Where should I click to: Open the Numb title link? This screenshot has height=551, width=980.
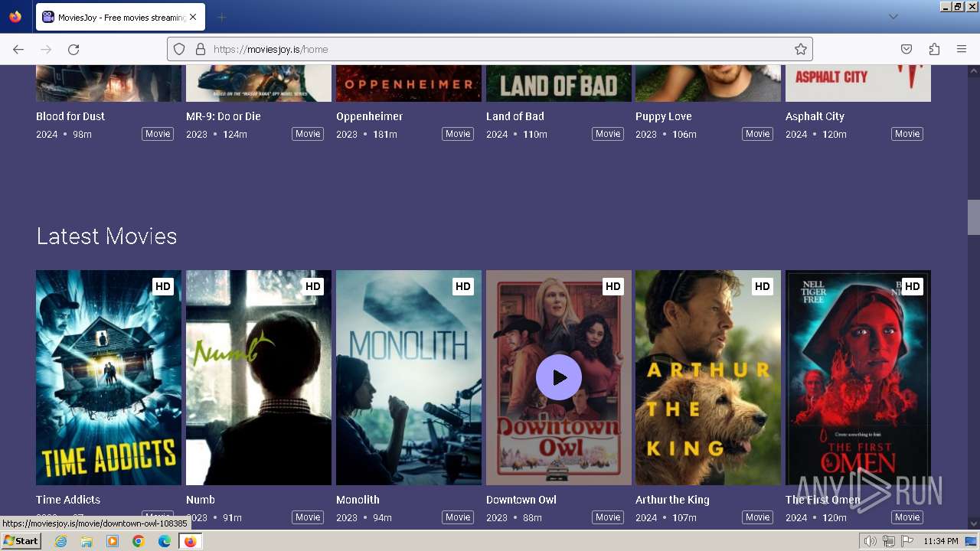point(201,500)
